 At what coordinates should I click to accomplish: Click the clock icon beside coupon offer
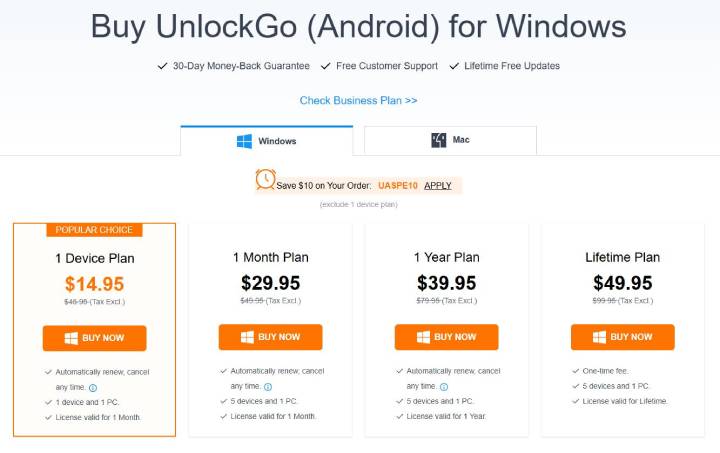[x=265, y=179]
